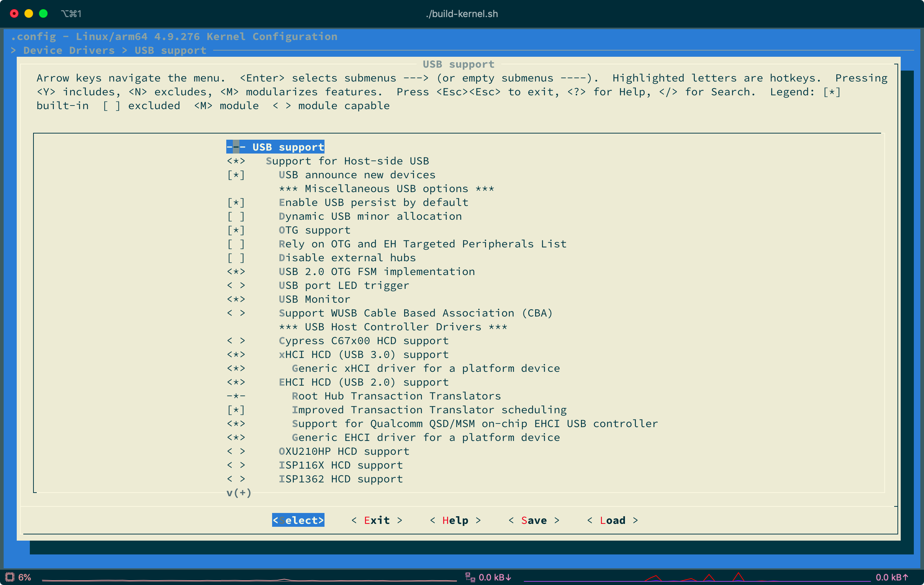Toggle Dynamic USB minor allocation checkbox
Screen dimensions: 924x585
click(236, 216)
